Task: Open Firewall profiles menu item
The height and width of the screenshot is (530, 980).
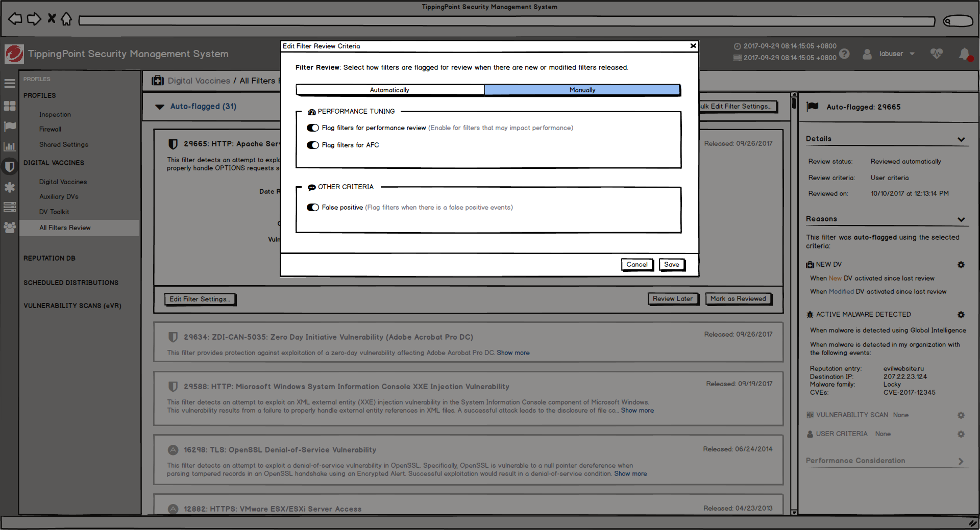Action: [50, 130]
